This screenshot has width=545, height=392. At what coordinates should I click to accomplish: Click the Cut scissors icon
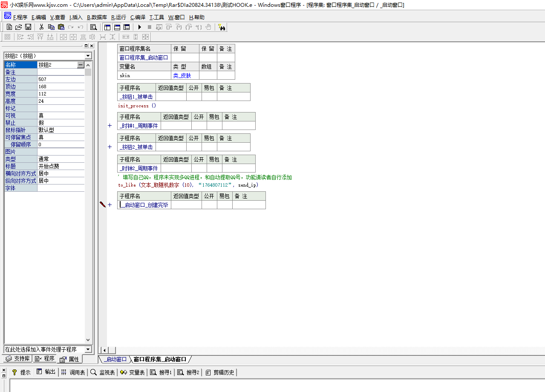[41, 27]
